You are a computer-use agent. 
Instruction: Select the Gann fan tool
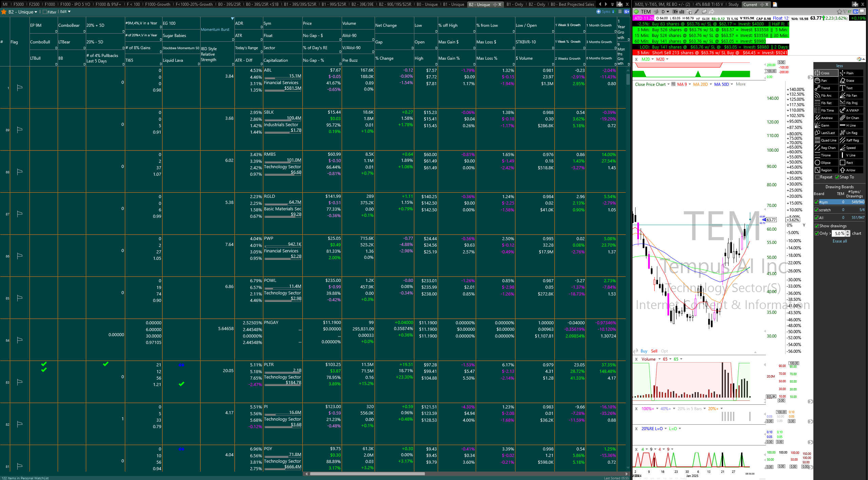[826, 125]
